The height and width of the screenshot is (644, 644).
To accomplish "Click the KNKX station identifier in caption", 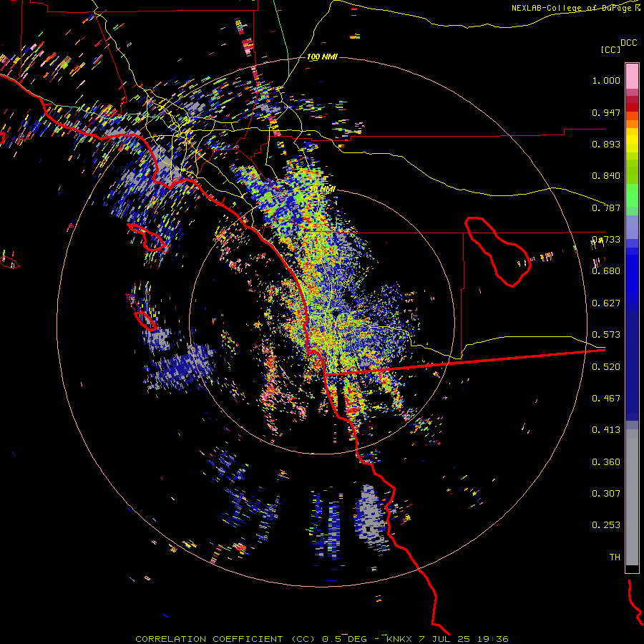I will [x=400, y=639].
